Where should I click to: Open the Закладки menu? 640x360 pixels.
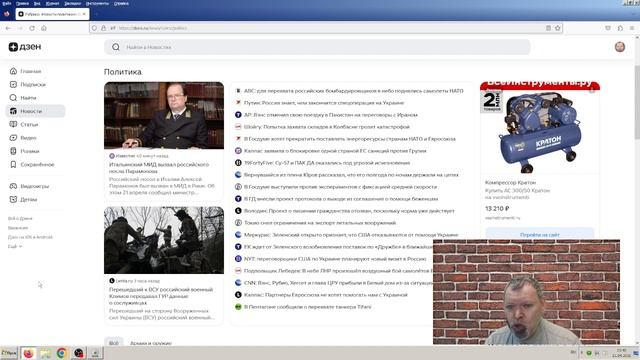[72, 3]
